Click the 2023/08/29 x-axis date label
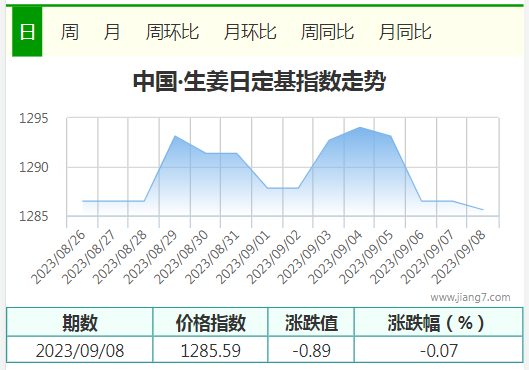This screenshot has width=529, height=370. coord(151,257)
